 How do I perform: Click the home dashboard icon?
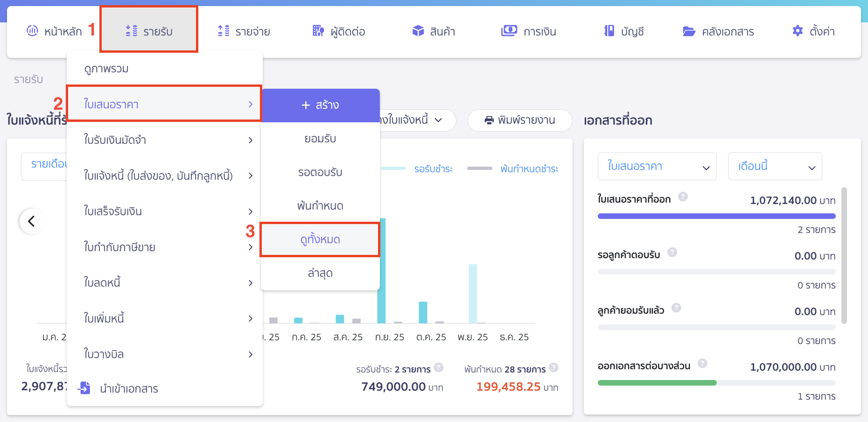pyautogui.click(x=32, y=31)
